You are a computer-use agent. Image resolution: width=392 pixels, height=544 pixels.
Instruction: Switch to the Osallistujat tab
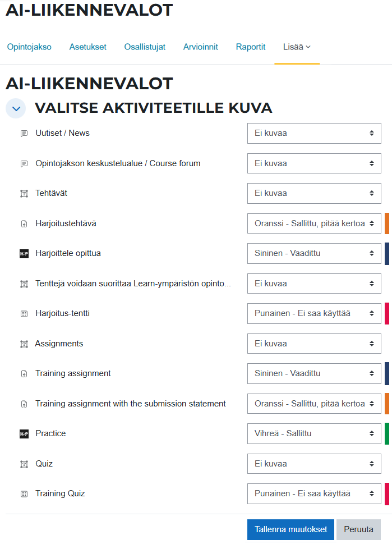pyautogui.click(x=145, y=48)
